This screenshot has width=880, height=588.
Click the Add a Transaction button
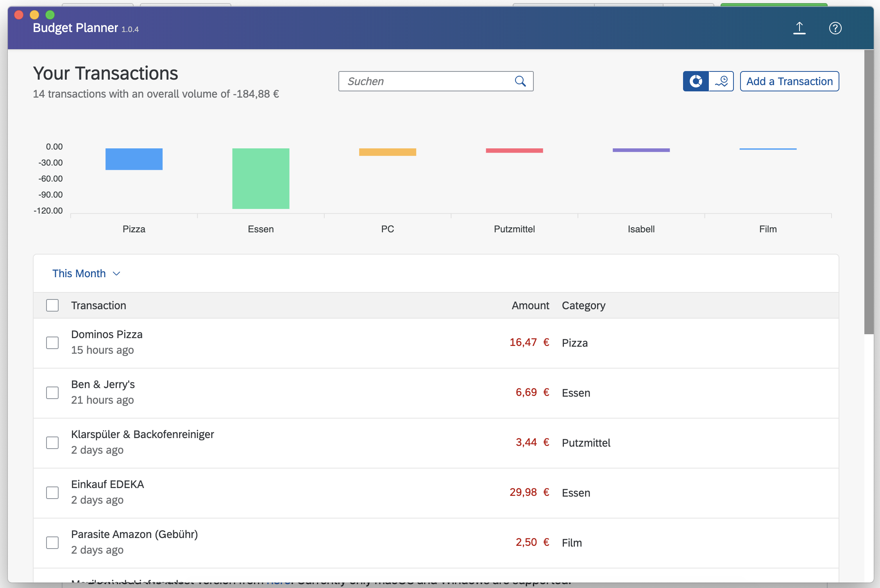[789, 81]
